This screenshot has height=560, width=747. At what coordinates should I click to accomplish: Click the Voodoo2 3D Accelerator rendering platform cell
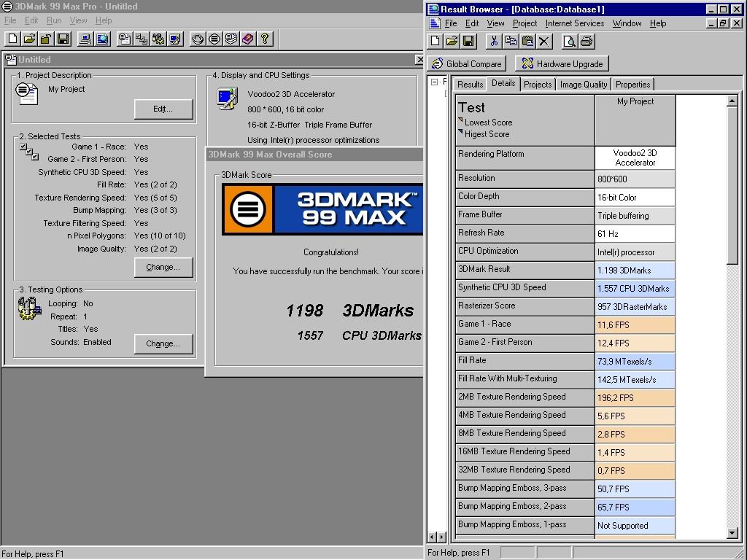click(635, 157)
